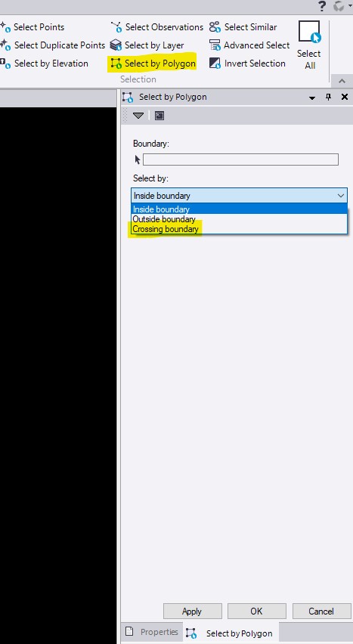The width and height of the screenshot is (353, 644).
Task: Click the Select All button
Action: [x=309, y=45]
